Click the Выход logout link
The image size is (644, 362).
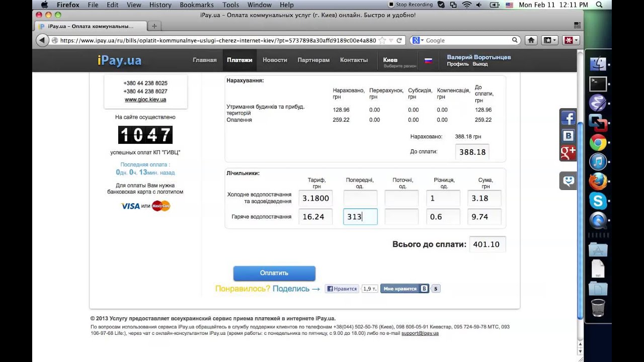pos(480,64)
